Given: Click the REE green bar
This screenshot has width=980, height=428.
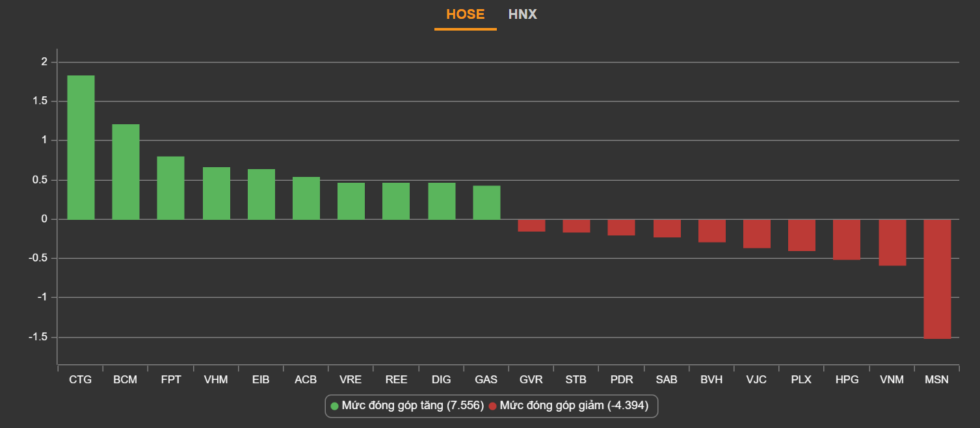Looking at the screenshot, I should pyautogui.click(x=396, y=201).
